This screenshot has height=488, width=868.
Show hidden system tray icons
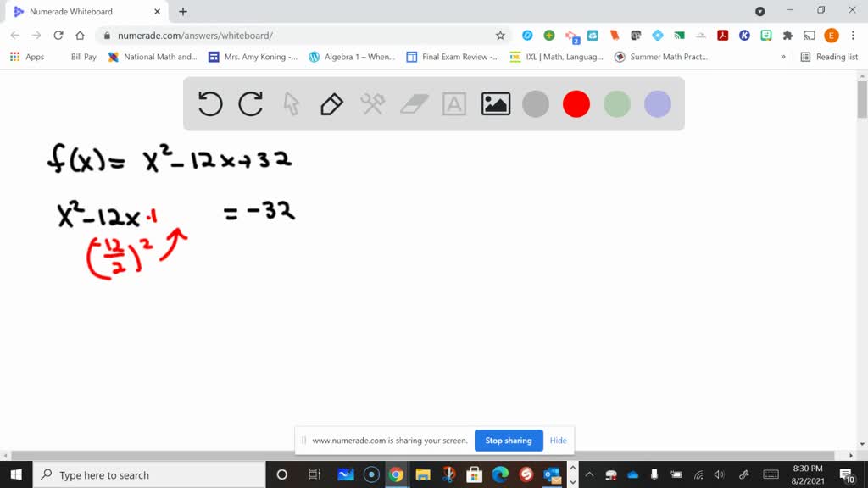[x=590, y=474]
